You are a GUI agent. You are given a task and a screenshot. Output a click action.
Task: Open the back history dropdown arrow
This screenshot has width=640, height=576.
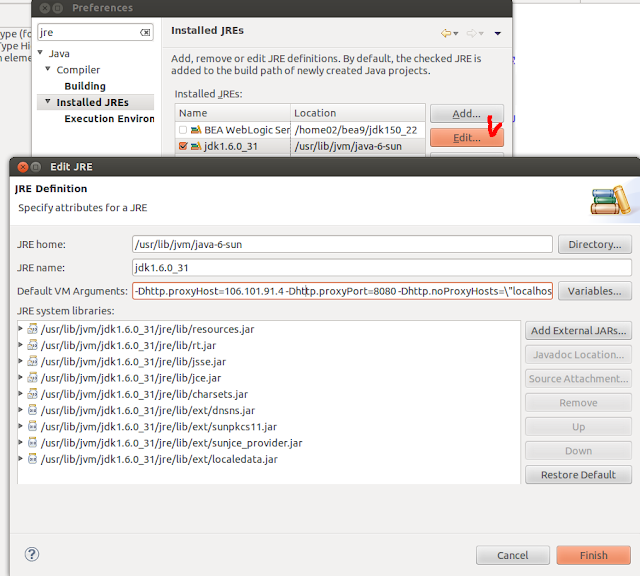point(456,33)
